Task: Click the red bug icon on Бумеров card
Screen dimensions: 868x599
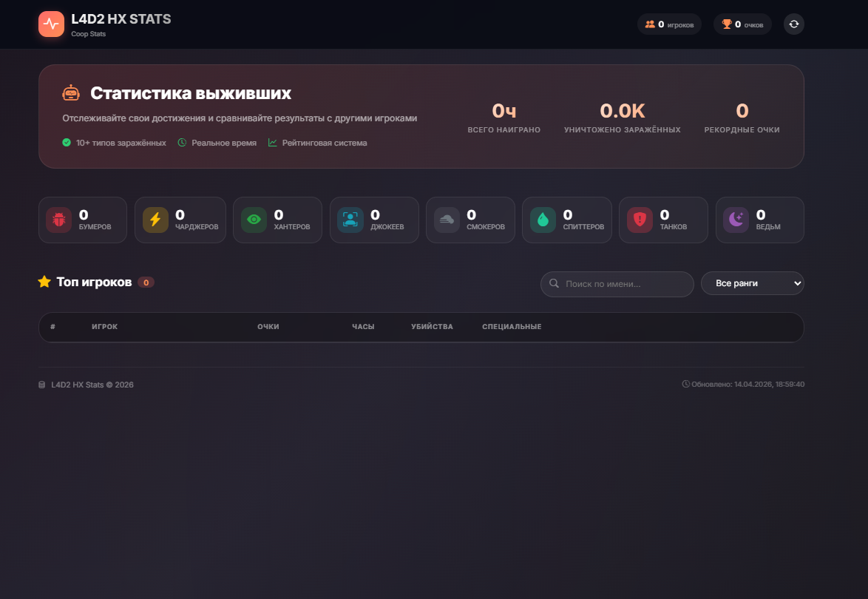Action: pos(58,220)
